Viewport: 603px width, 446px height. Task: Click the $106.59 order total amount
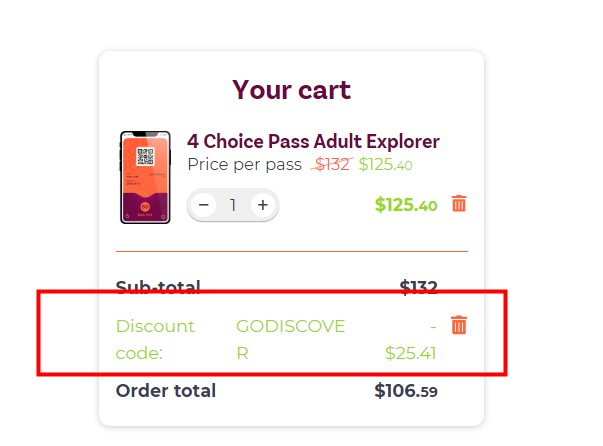[x=406, y=391]
